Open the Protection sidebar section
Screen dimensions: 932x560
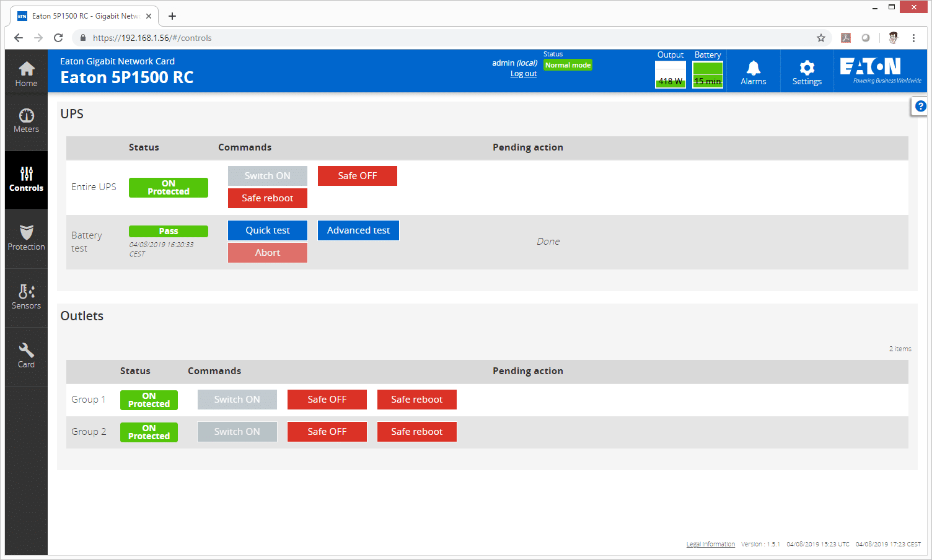pos(26,238)
